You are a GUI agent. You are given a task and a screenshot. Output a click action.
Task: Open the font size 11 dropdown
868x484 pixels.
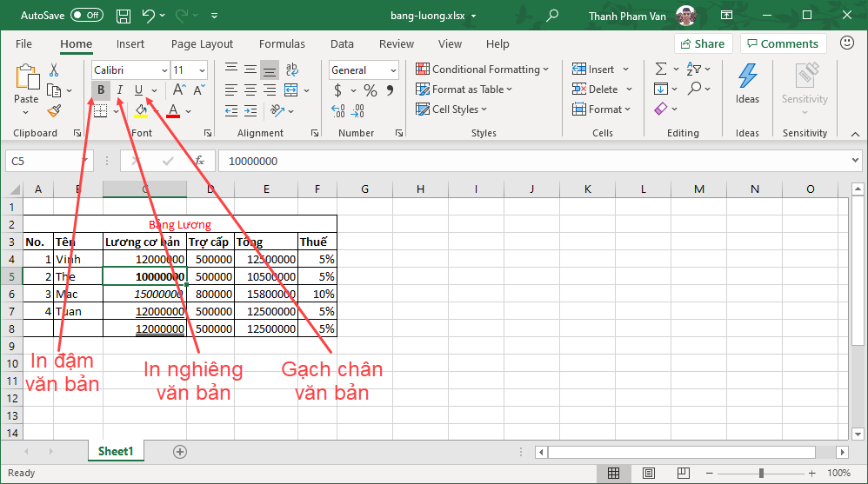coord(202,70)
